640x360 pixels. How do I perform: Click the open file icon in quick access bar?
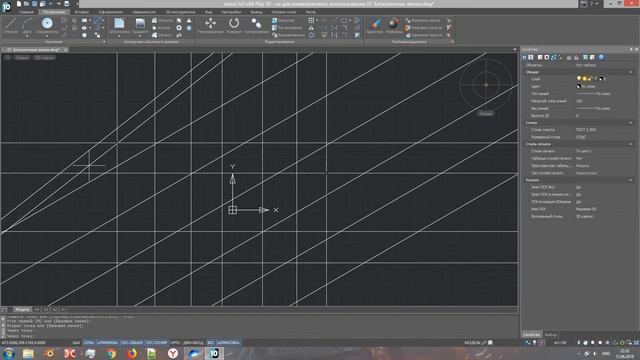point(27,4)
